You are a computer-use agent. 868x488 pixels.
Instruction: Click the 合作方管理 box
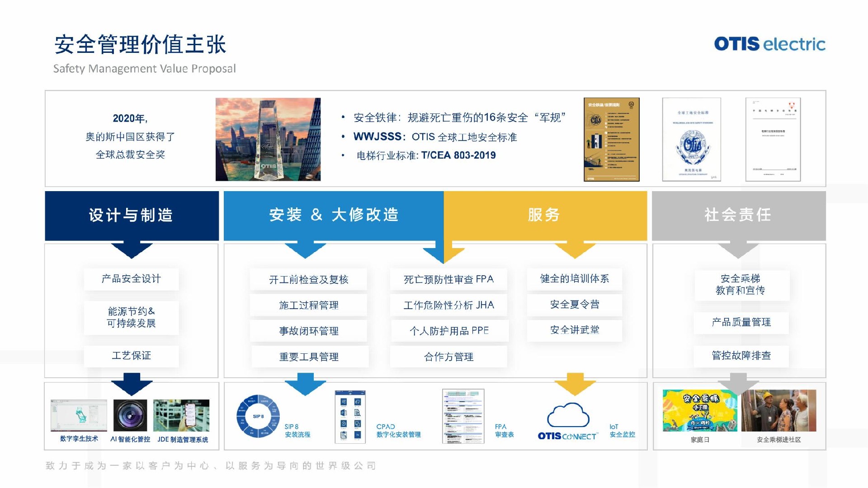point(448,357)
